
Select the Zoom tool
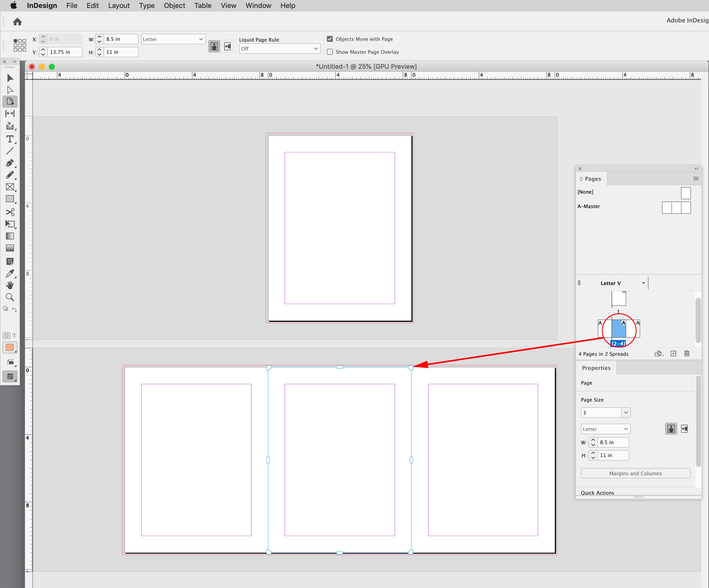click(10, 297)
